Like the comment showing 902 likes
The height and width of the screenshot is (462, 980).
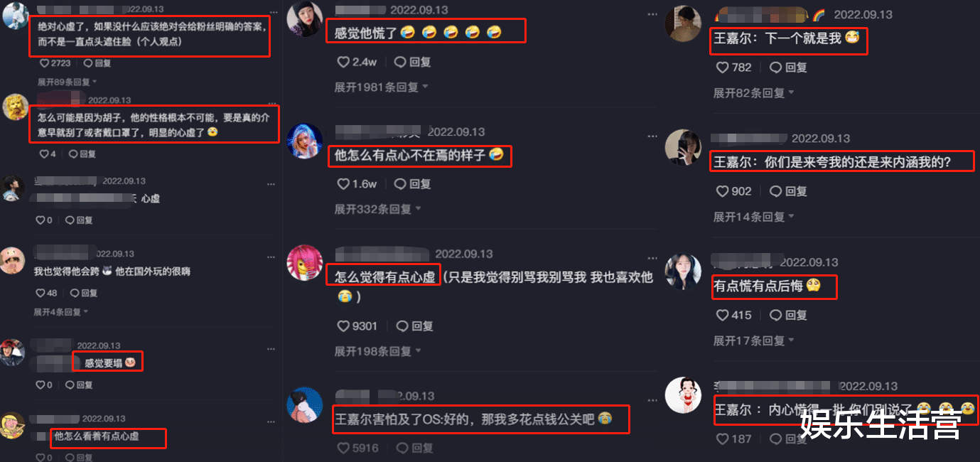(x=722, y=191)
